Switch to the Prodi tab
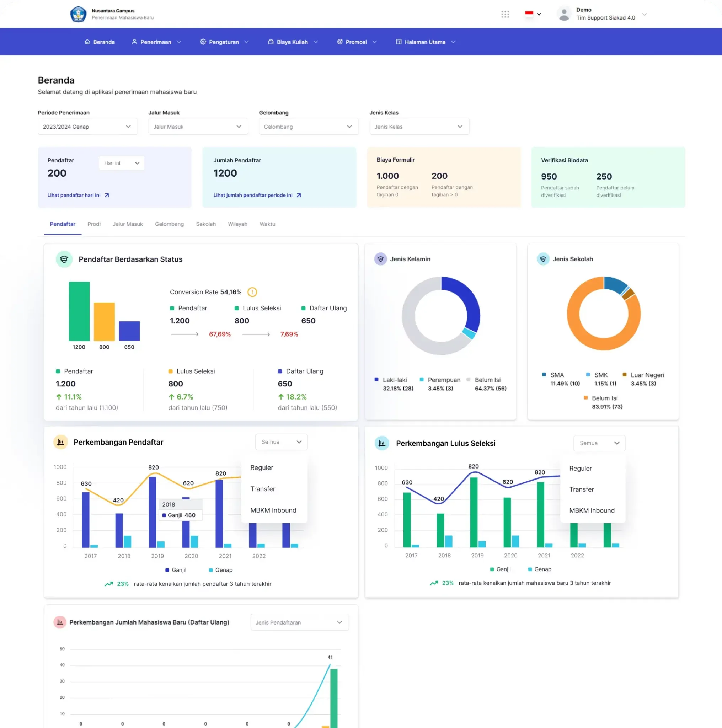Screen dimensions: 722x728 click(x=94, y=224)
